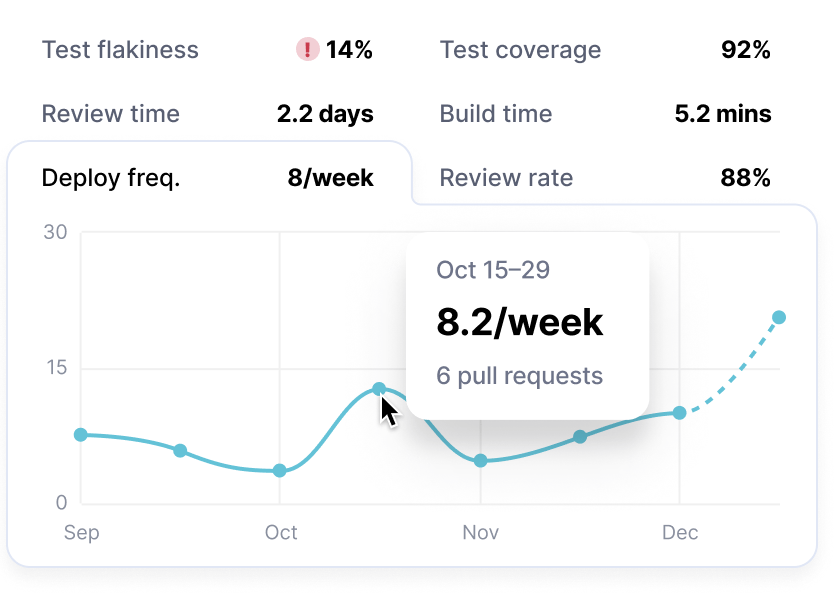Select the Nov axis label
Screen dimensions: 840x600
(x=480, y=533)
